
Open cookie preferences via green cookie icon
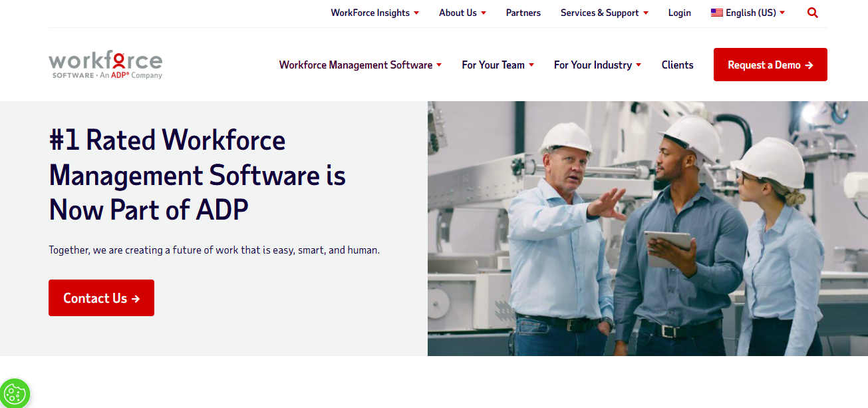tap(15, 393)
